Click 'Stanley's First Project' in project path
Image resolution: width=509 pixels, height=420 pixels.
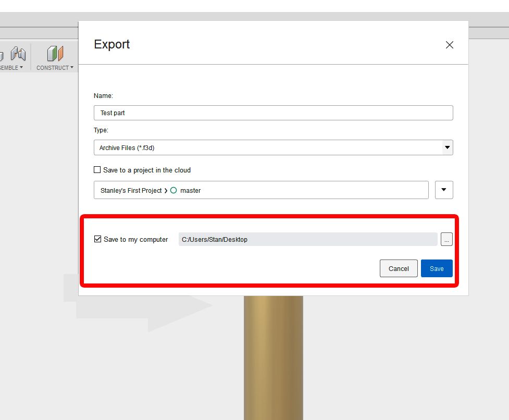click(x=131, y=191)
